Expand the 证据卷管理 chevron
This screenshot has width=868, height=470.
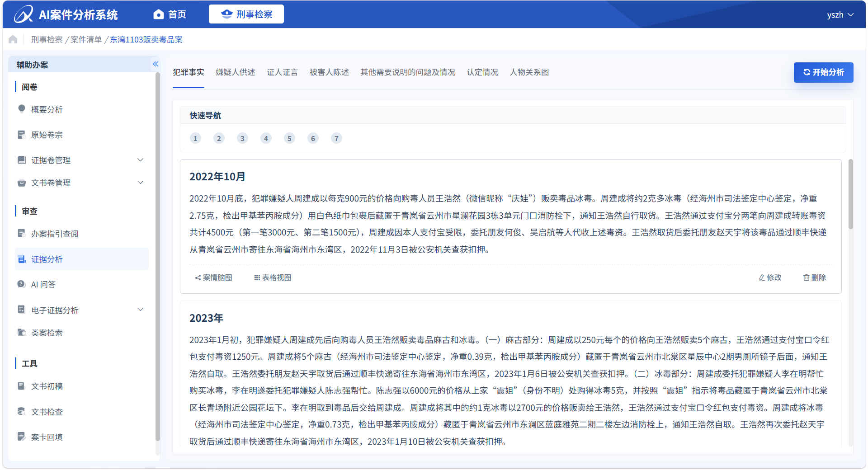pos(140,160)
